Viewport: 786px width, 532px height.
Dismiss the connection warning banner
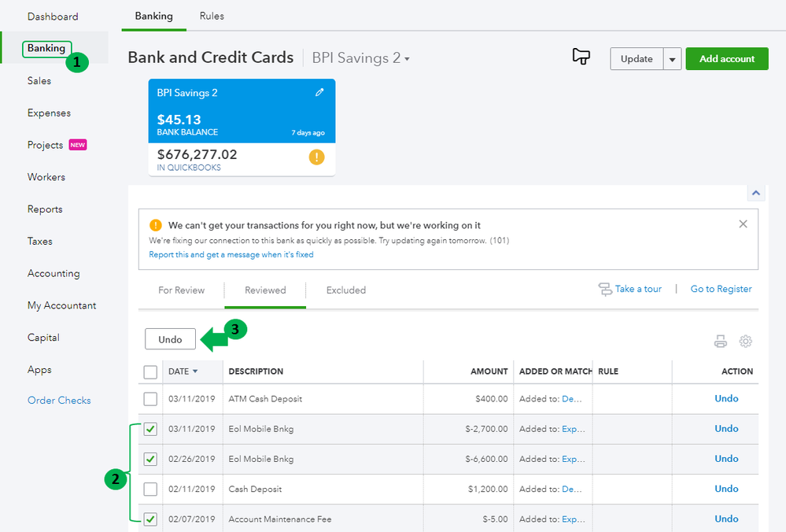tap(743, 224)
